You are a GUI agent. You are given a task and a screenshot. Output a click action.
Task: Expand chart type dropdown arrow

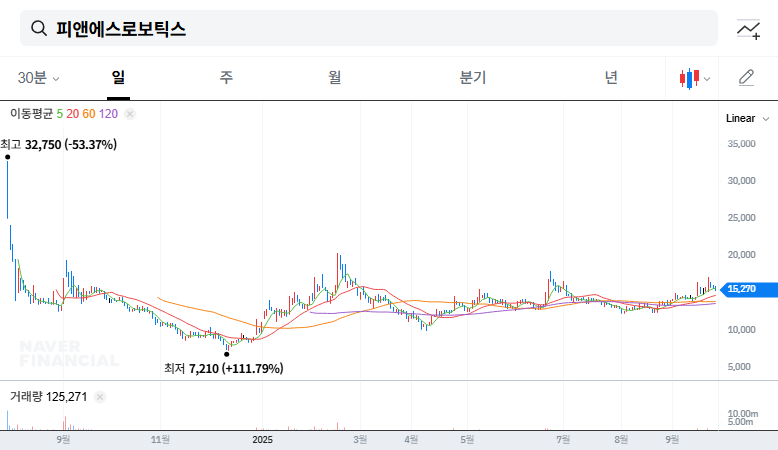pyautogui.click(x=708, y=78)
